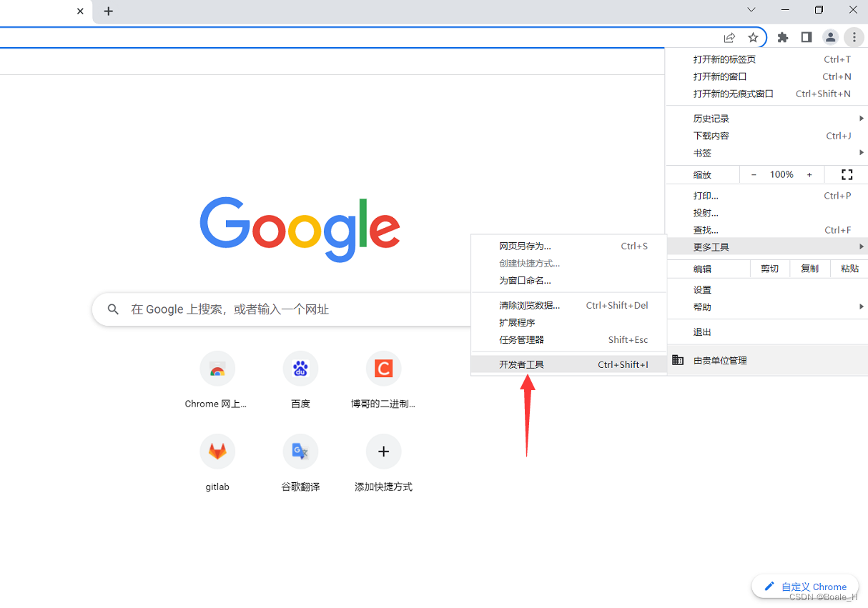Image resolution: width=868 pixels, height=608 pixels.
Task: Click 添加快捷方式 plus tile
Action: (x=383, y=463)
